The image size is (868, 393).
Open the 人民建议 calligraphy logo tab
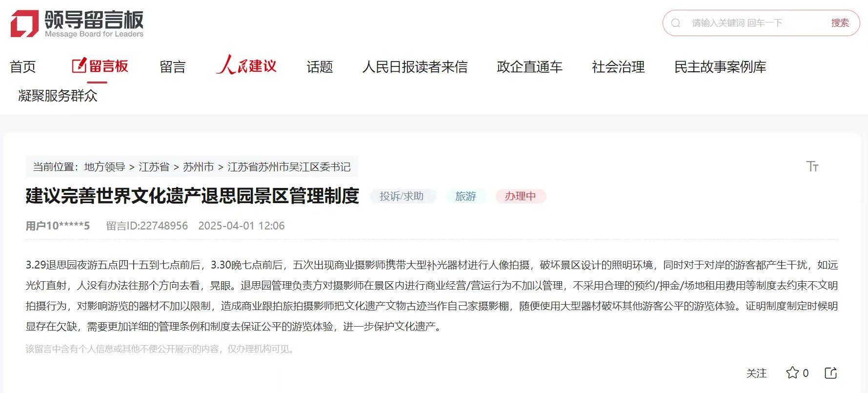coord(246,65)
